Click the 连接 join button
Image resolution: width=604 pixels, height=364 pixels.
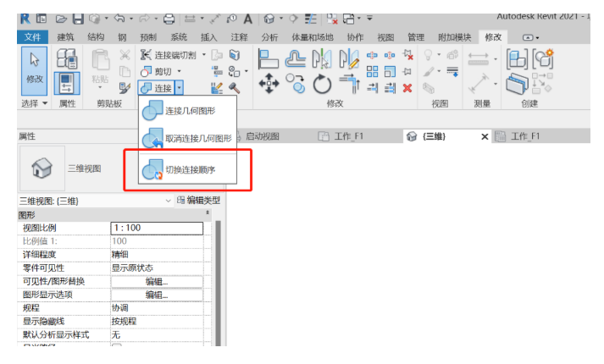point(157,88)
